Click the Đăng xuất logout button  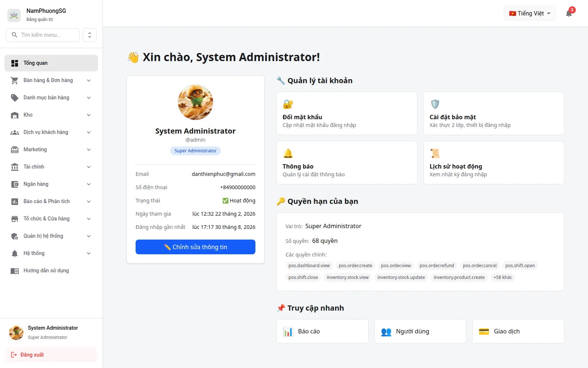tap(51, 355)
